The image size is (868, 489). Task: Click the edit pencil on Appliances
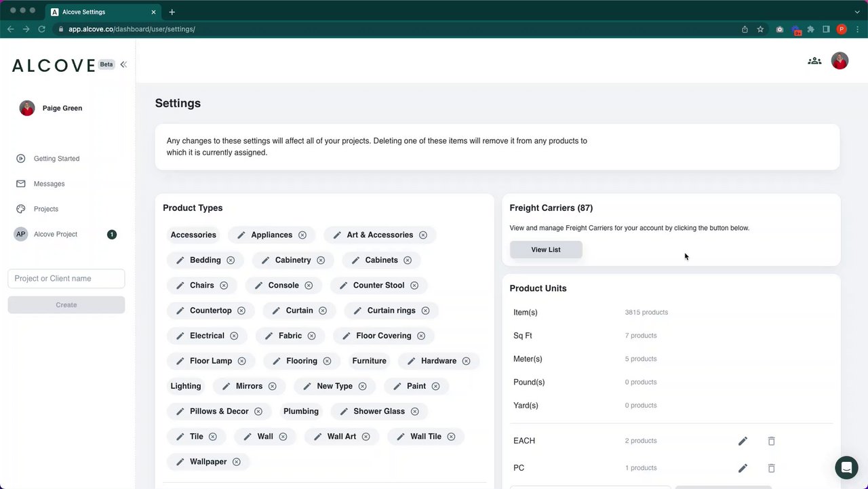[x=241, y=235]
